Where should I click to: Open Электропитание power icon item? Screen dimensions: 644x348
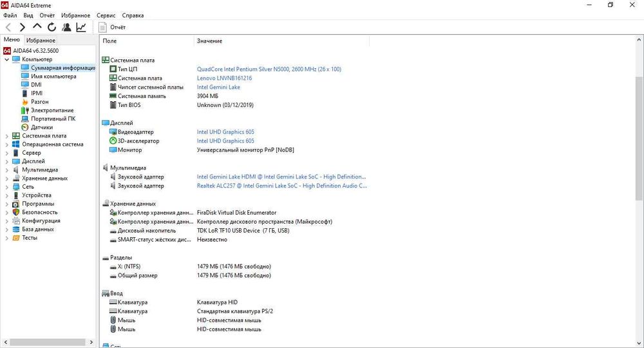tap(25, 110)
